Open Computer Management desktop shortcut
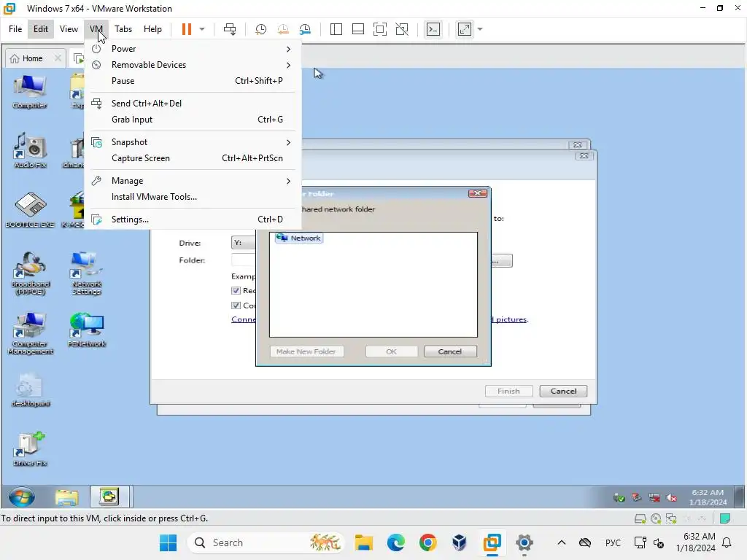This screenshot has height=560, width=747. (x=30, y=333)
